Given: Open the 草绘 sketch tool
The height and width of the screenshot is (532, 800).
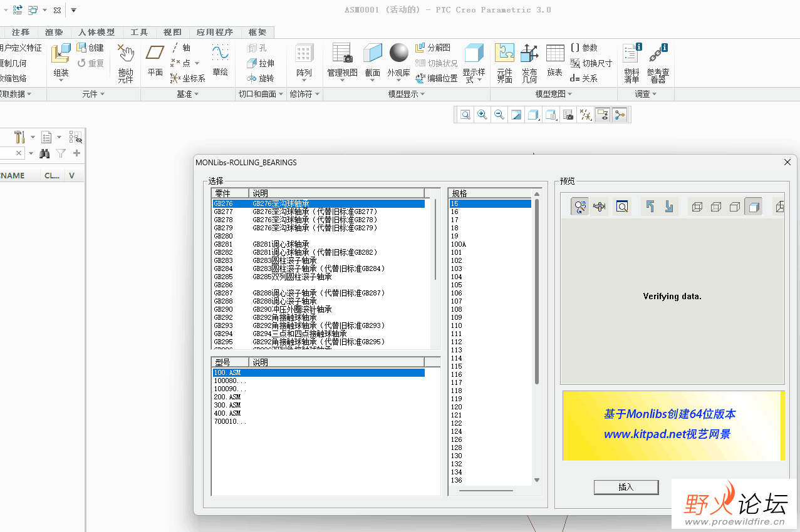Looking at the screenshot, I should 220,60.
